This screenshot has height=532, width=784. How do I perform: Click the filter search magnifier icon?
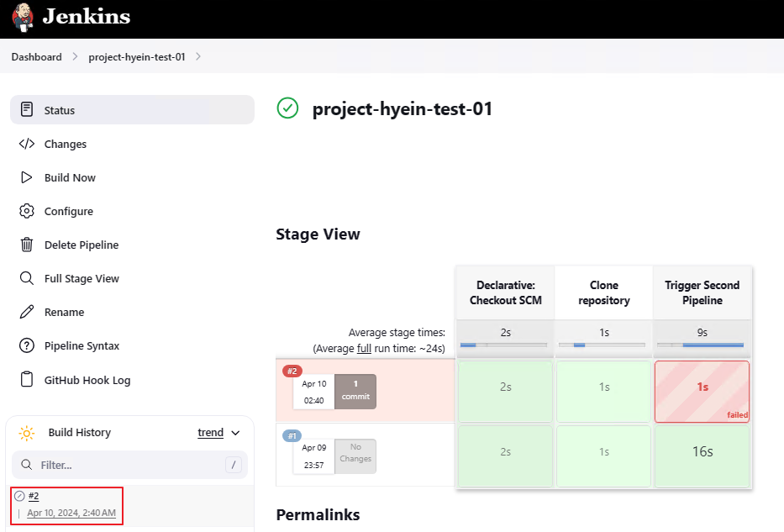pos(27,465)
